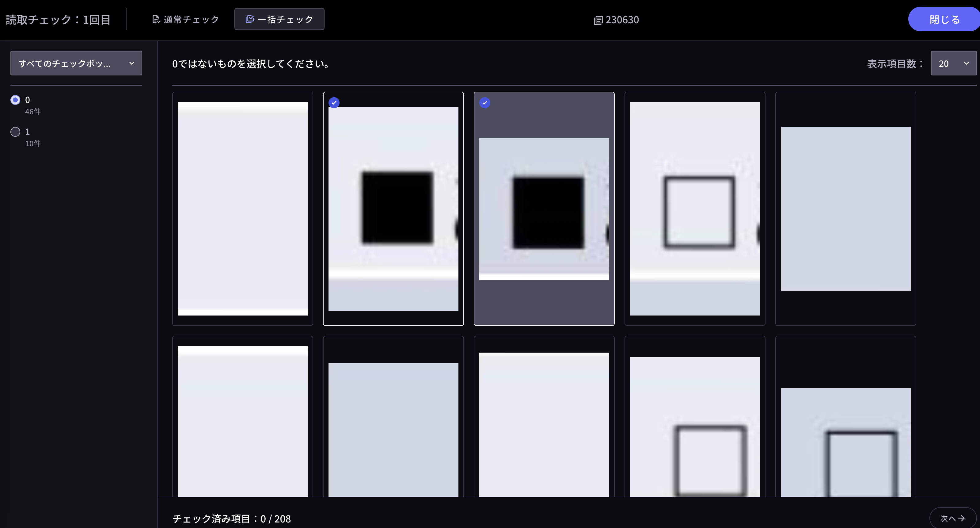Open the すべてのチェックボックス dropdown
This screenshot has width=980, height=528.
[x=76, y=63]
